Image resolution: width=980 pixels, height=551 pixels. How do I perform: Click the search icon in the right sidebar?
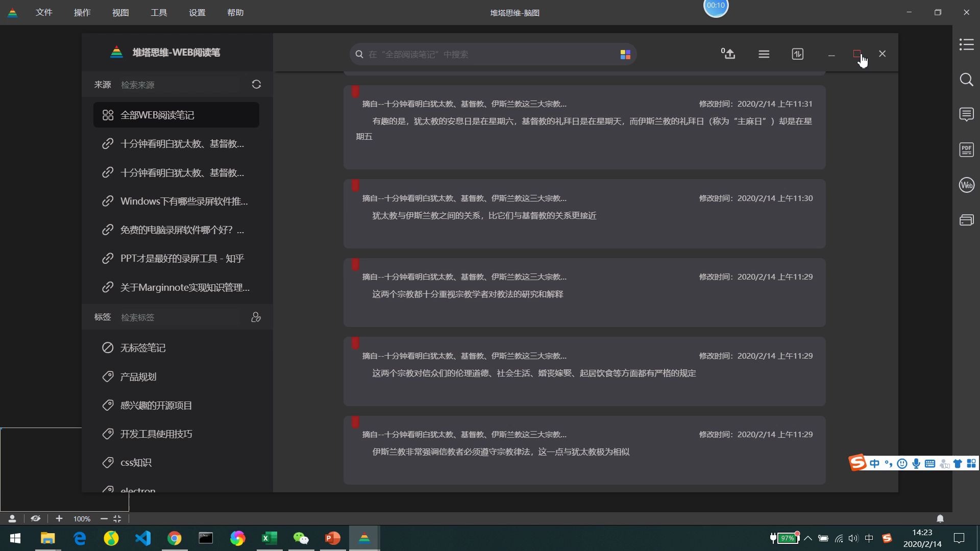click(966, 80)
